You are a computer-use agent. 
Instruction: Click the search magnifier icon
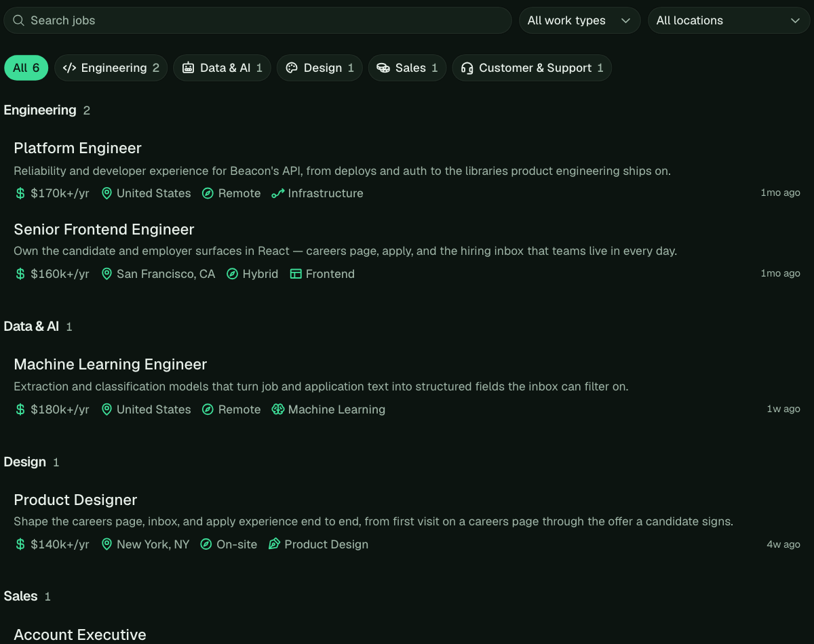19,20
